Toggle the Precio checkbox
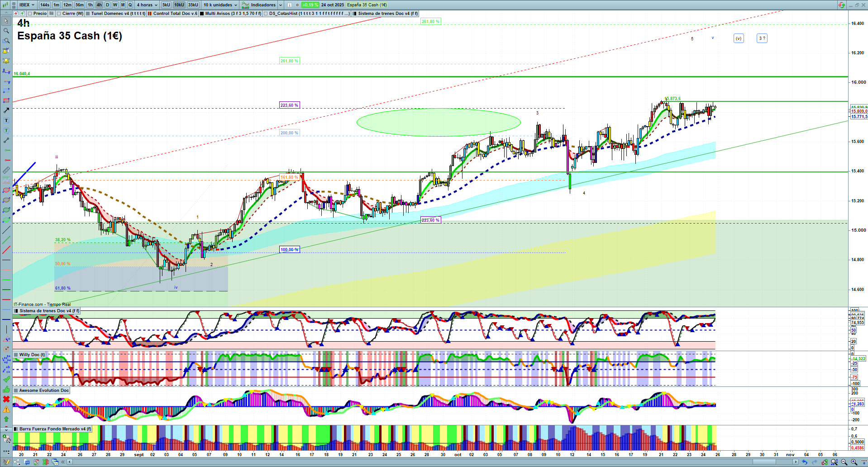The height and width of the screenshot is (467, 868). [30, 14]
